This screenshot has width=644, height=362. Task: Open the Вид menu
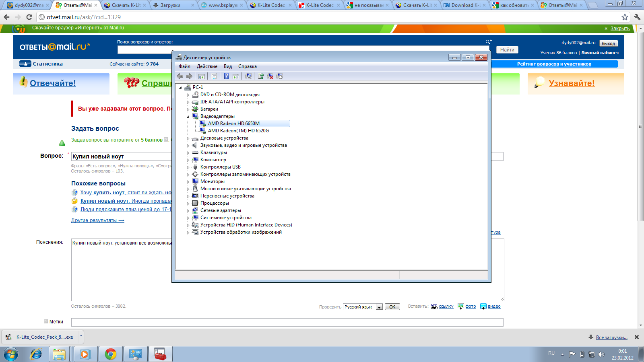point(228,66)
